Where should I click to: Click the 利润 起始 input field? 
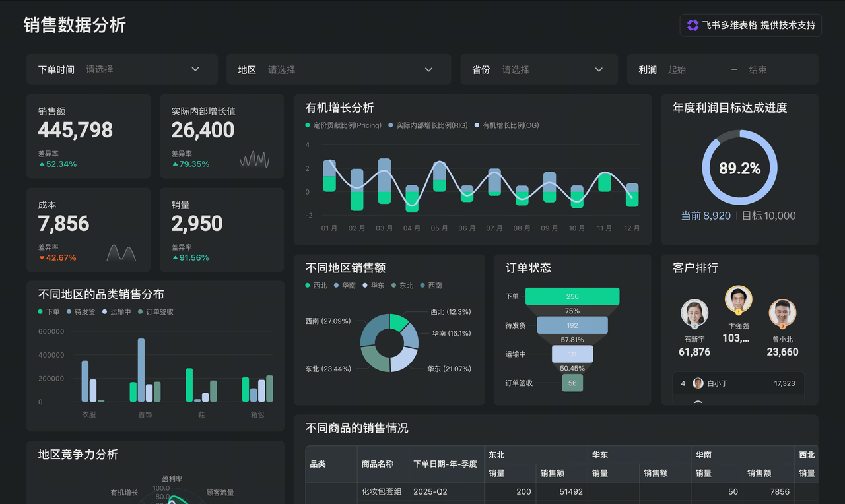click(x=693, y=69)
